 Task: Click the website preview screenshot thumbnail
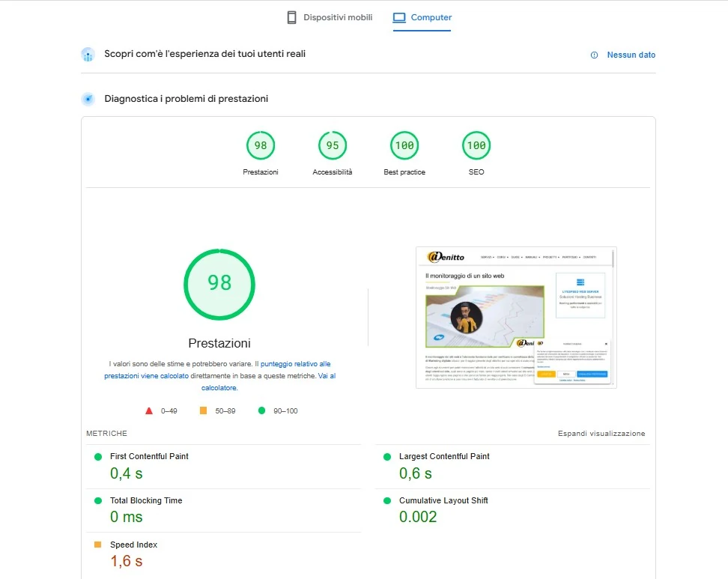(x=515, y=318)
